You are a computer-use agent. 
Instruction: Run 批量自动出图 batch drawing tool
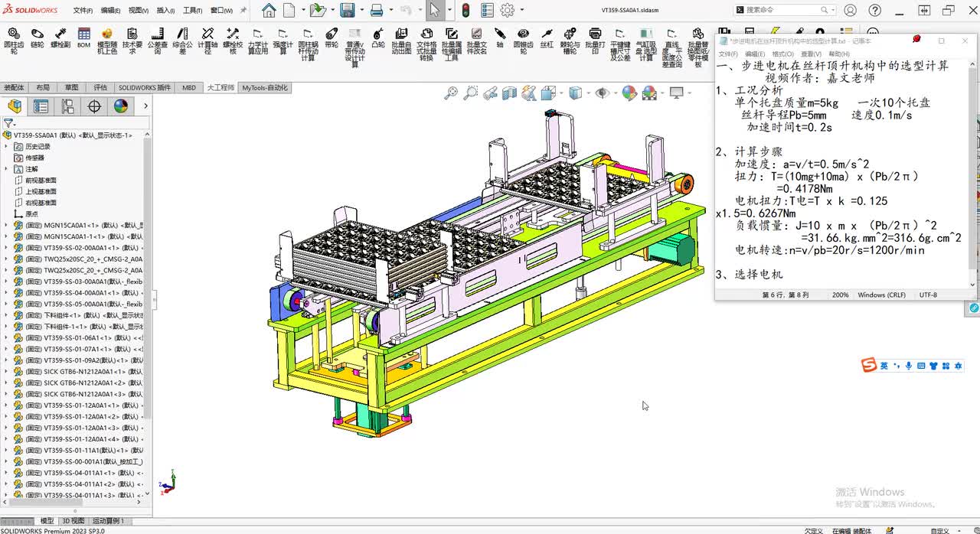[402, 41]
